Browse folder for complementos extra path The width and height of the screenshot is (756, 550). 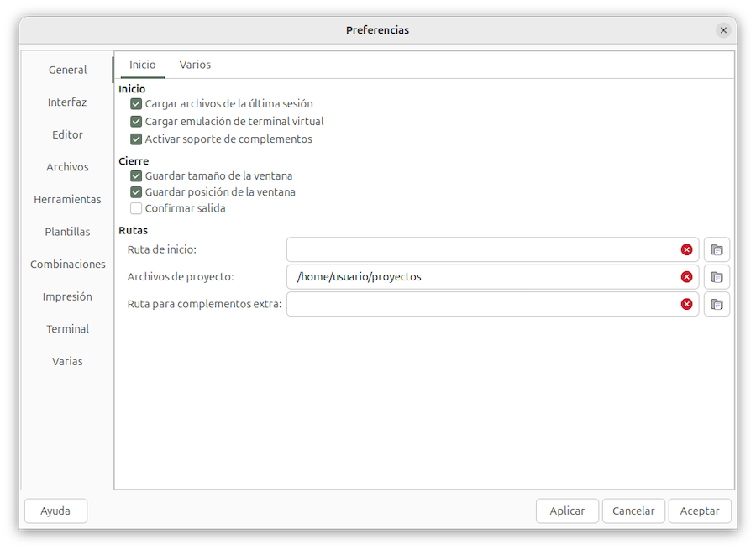pyautogui.click(x=717, y=304)
